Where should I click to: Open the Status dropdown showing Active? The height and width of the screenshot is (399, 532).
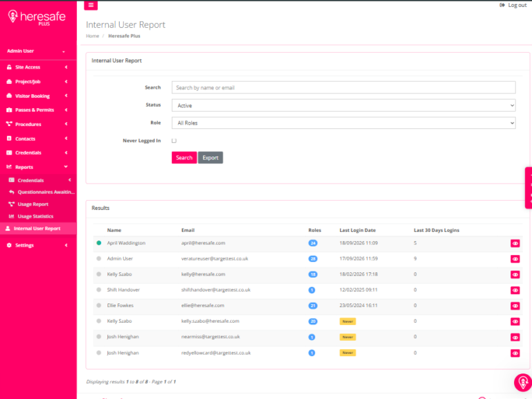click(344, 105)
